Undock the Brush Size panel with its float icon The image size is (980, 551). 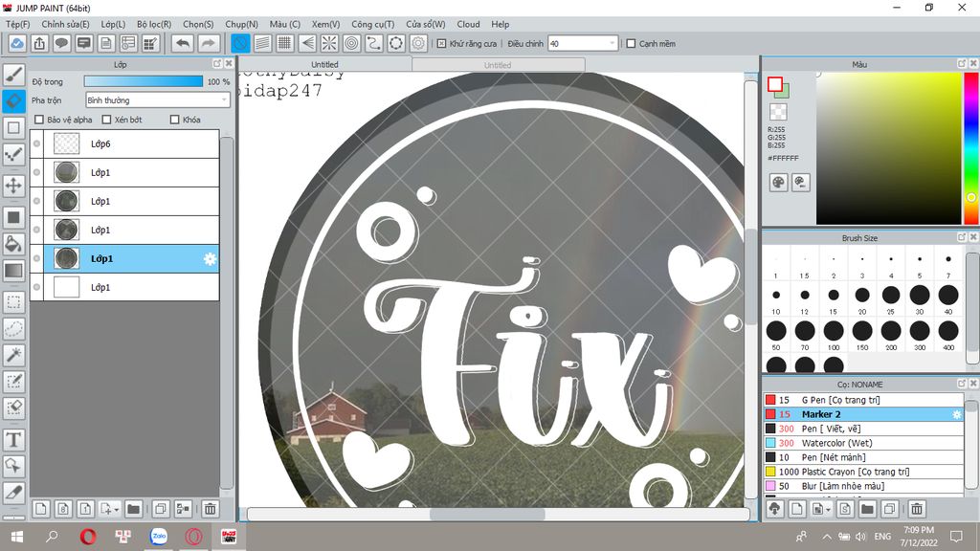[962, 237]
